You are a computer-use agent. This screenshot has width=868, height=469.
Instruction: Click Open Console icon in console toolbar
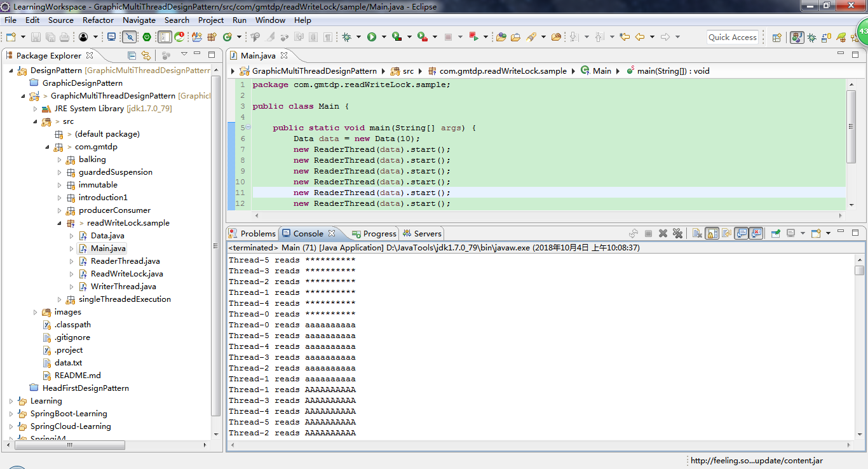[816, 233]
